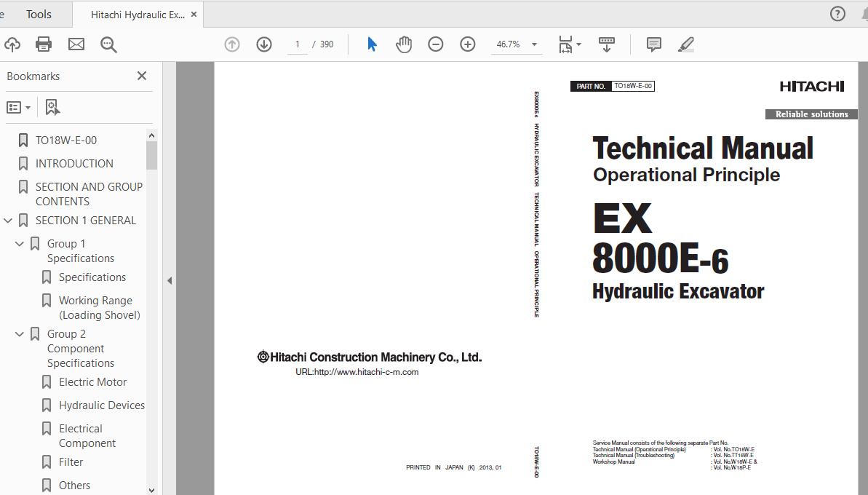Activate the highlight pen tool
The height and width of the screenshot is (495, 868).
686,44
